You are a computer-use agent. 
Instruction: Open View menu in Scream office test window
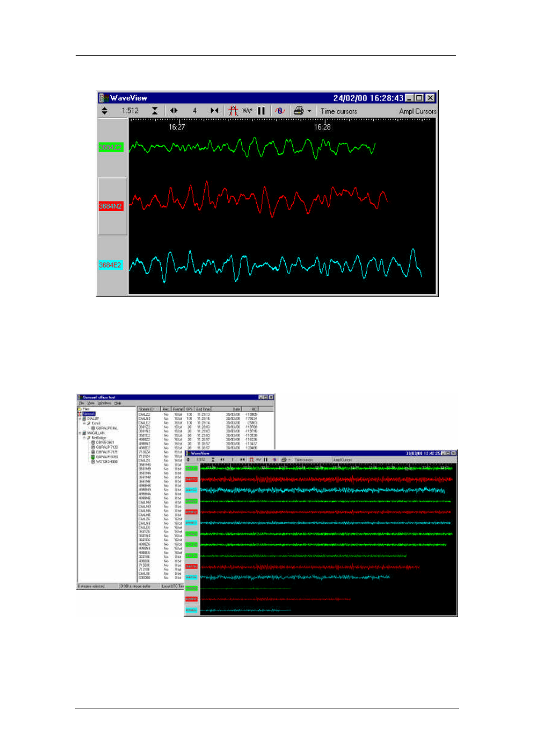coord(91,403)
